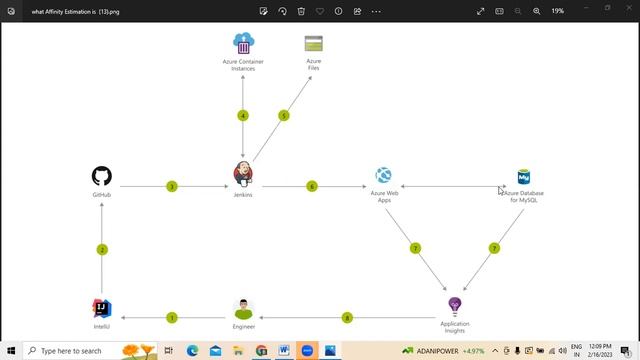This screenshot has height=360, width=640.
Task: Delete the image with the trash icon
Action: 301,11
